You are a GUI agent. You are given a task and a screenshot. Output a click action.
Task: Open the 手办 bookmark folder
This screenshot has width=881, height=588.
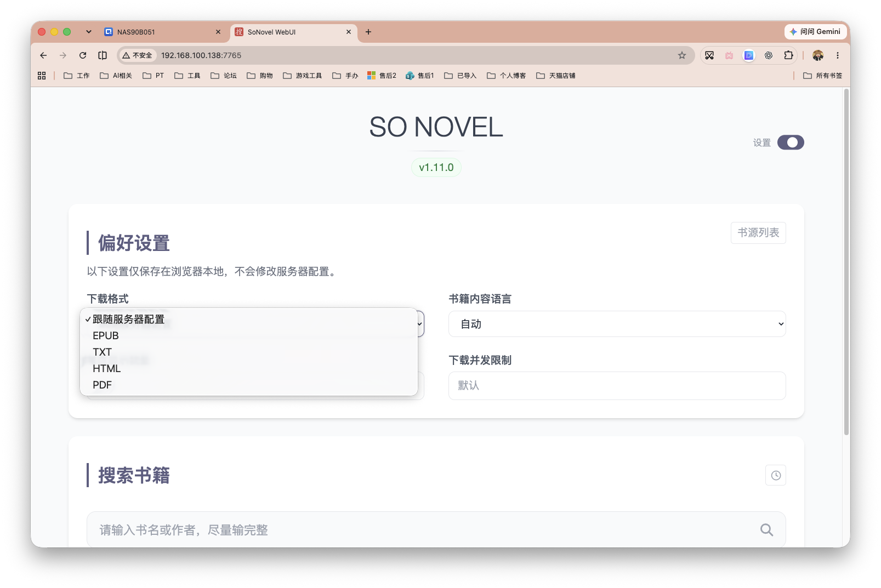pos(345,76)
